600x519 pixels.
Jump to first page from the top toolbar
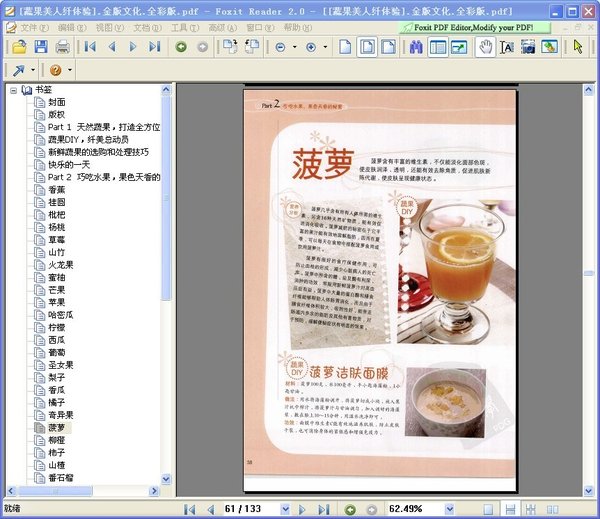[x=91, y=47]
